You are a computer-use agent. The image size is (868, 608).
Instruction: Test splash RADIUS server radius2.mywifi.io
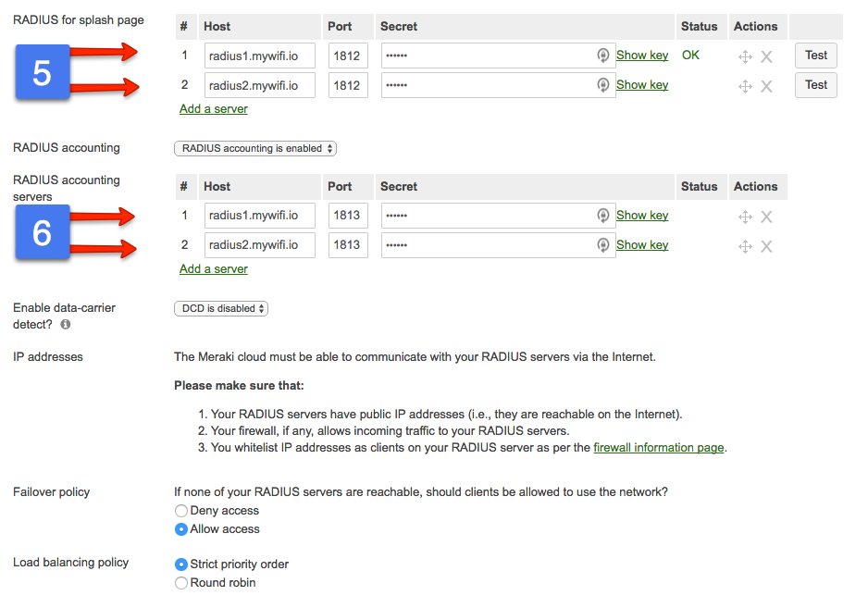(816, 85)
